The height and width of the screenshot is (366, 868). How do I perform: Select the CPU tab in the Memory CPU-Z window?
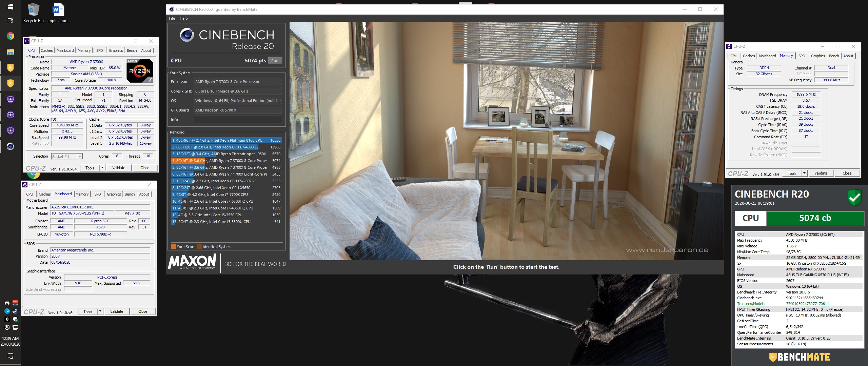pyautogui.click(x=734, y=56)
